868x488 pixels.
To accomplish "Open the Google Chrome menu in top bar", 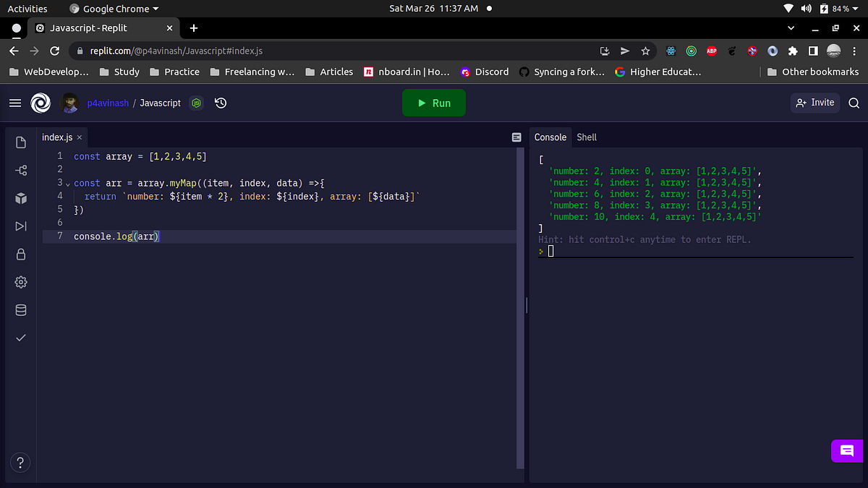I will [x=112, y=9].
